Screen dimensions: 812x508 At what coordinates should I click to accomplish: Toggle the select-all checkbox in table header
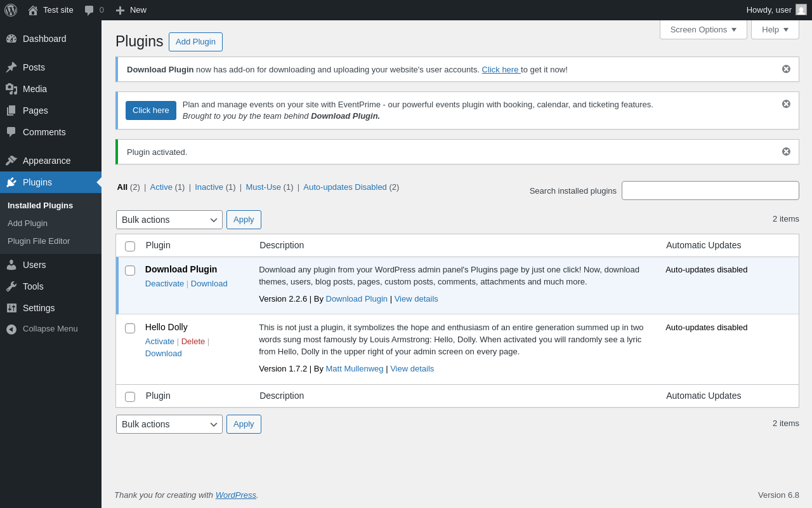pos(130,246)
